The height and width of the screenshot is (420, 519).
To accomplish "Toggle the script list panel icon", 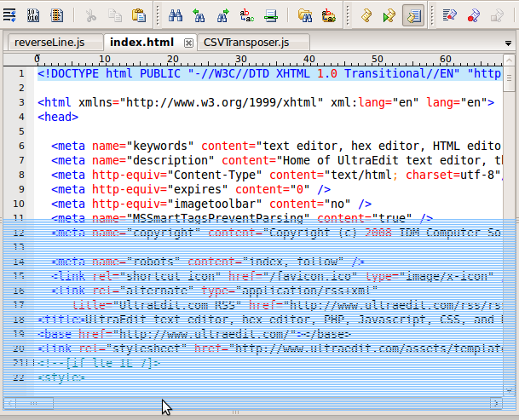I will click(413, 15).
